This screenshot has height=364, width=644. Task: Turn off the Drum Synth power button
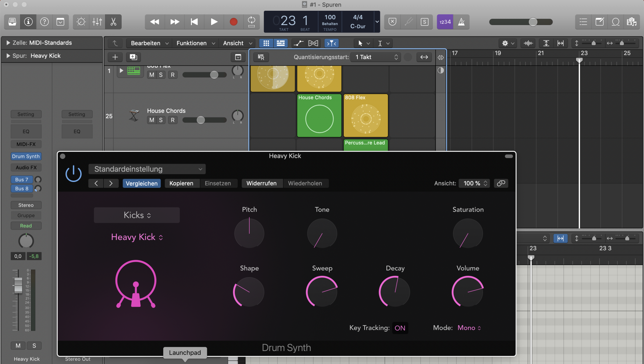tap(74, 174)
